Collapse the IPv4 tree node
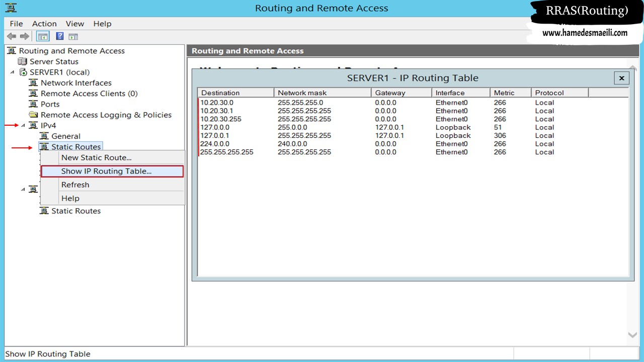644x362 pixels. tap(23, 126)
